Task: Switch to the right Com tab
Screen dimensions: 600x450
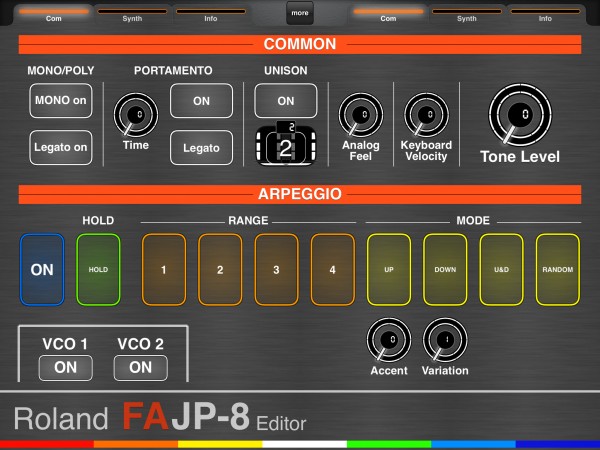Action: click(388, 15)
